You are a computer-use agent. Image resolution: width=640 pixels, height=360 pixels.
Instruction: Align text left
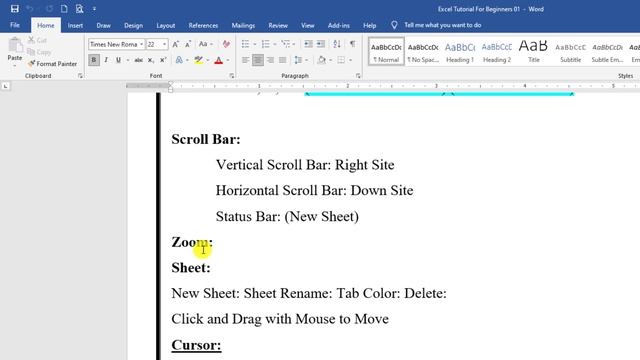click(245, 60)
